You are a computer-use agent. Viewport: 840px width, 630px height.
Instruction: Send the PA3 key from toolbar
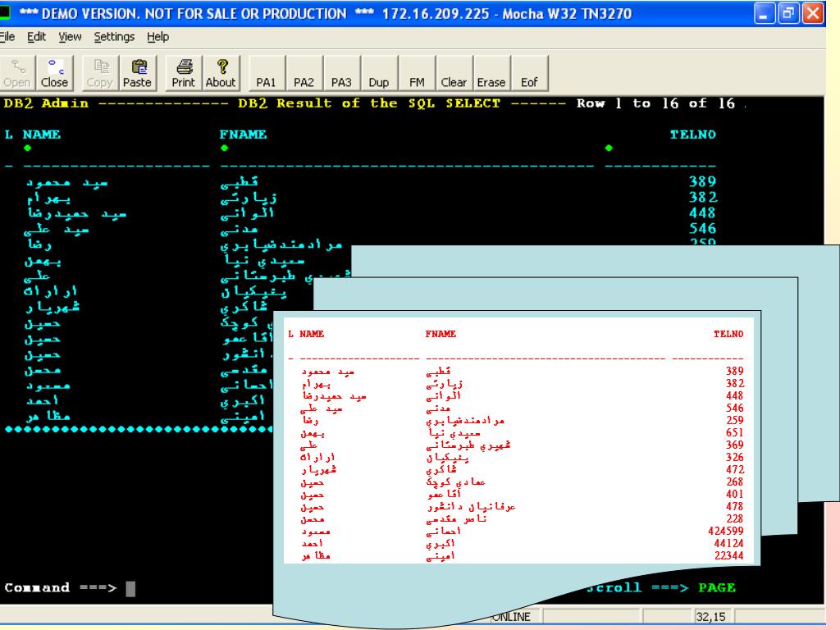coord(341,73)
